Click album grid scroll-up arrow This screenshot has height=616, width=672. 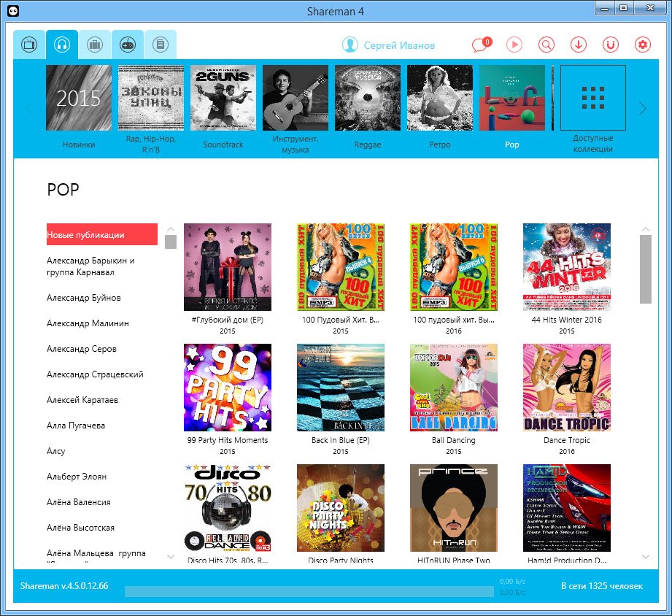(x=646, y=229)
